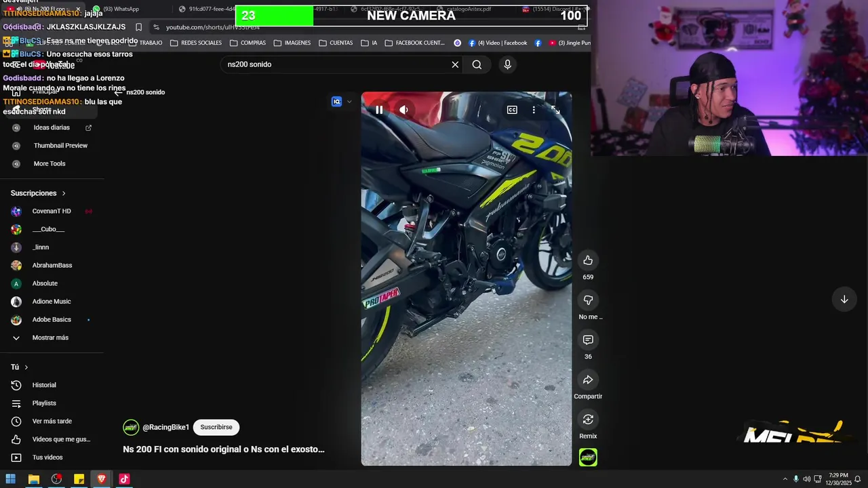Toggle closed captions on the Short

(512, 110)
